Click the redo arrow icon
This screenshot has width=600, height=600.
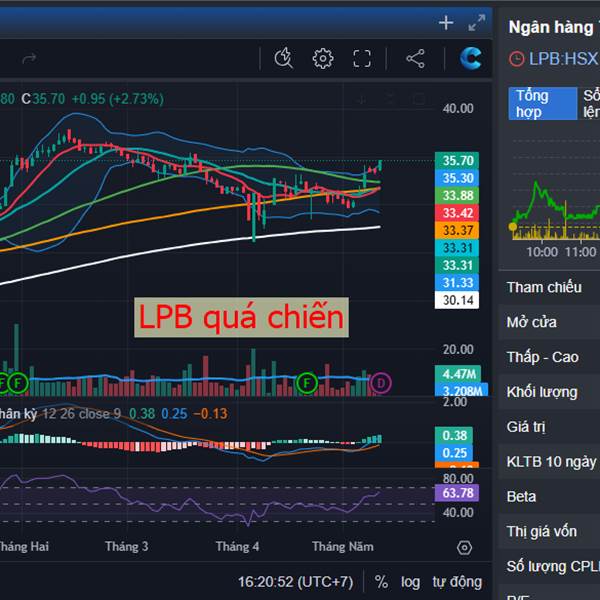point(29,59)
